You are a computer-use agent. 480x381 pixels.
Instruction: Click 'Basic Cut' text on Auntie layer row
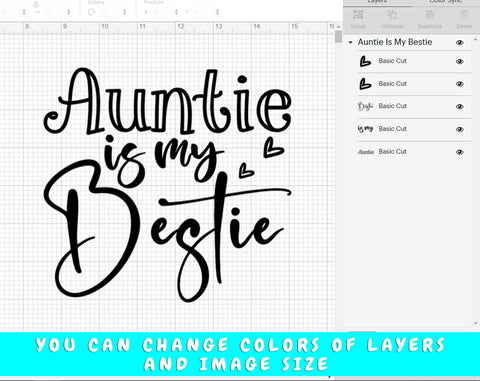pyautogui.click(x=393, y=152)
